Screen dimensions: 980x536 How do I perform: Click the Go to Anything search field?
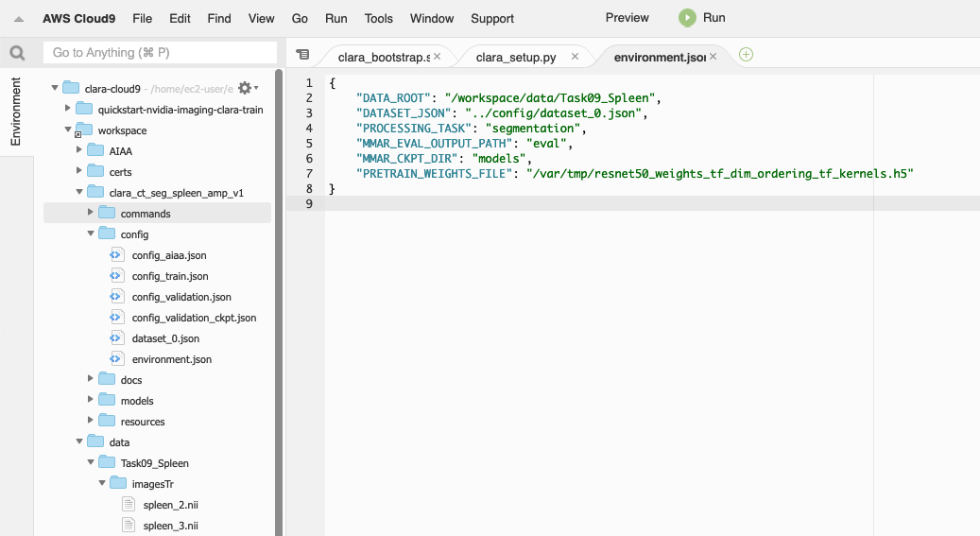click(160, 53)
